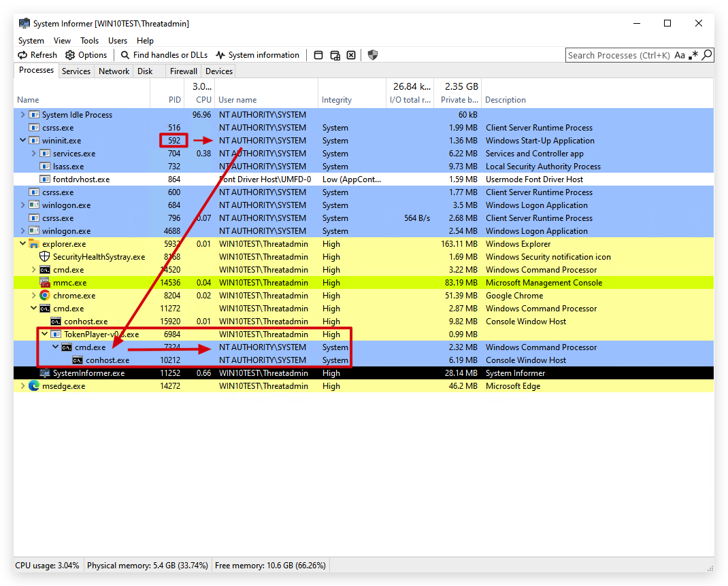Click CPU usage status bar entry
This screenshot has height=586, width=728.
point(48,565)
